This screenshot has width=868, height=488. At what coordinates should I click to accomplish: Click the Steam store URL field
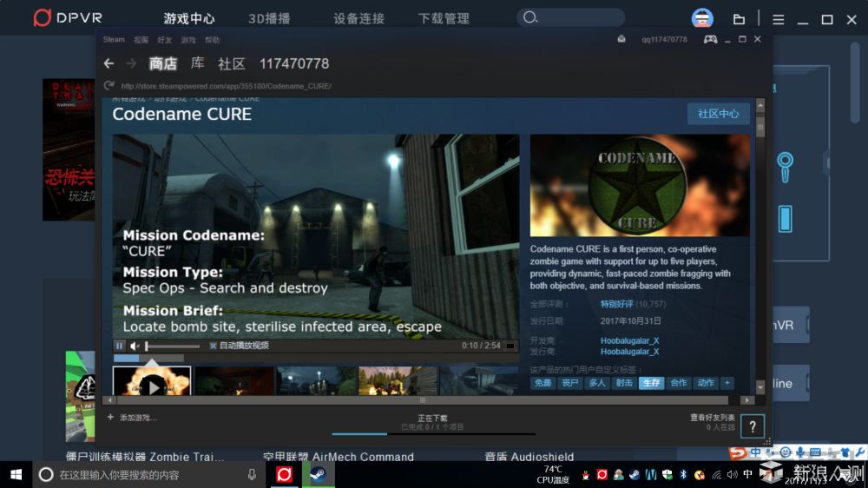coord(226,86)
